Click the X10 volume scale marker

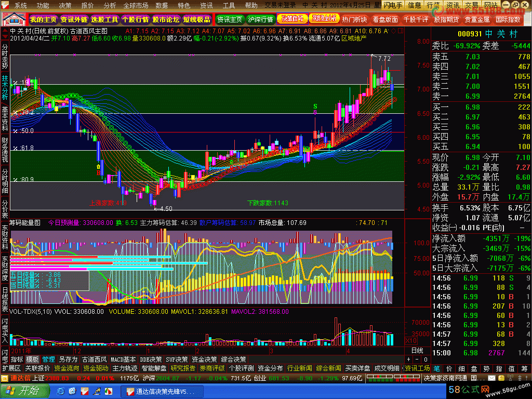(411, 340)
